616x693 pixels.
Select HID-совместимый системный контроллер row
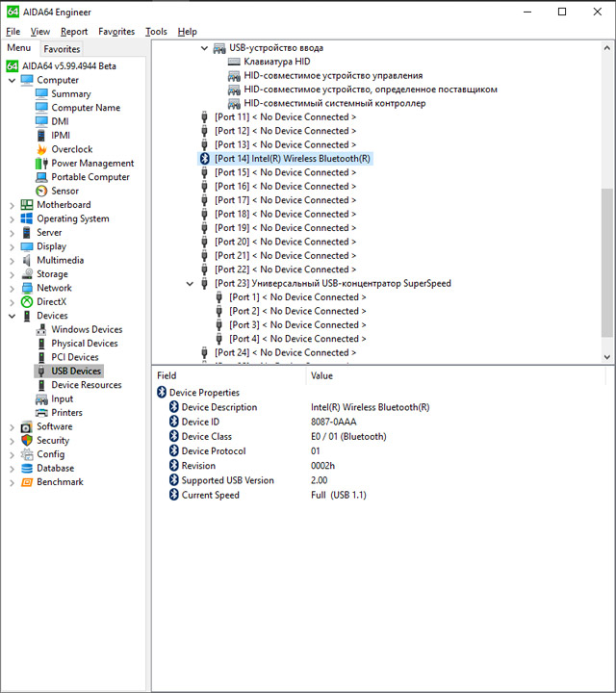coord(335,103)
